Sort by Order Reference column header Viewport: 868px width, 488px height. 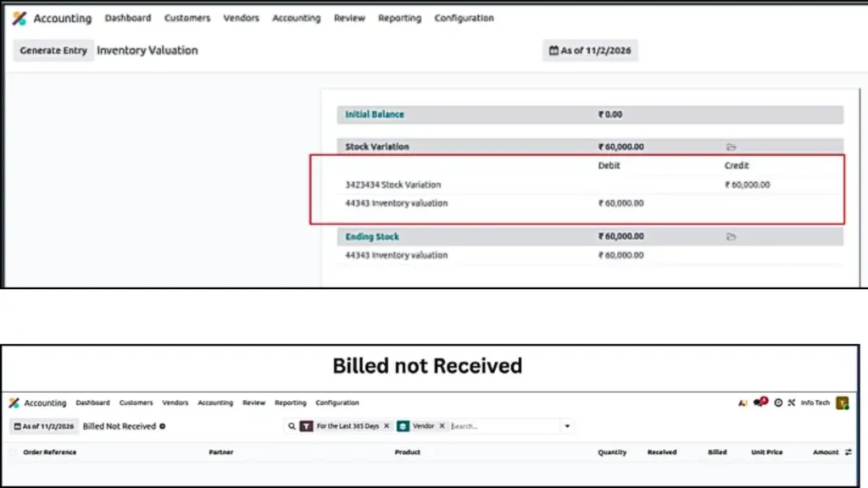pos(49,452)
